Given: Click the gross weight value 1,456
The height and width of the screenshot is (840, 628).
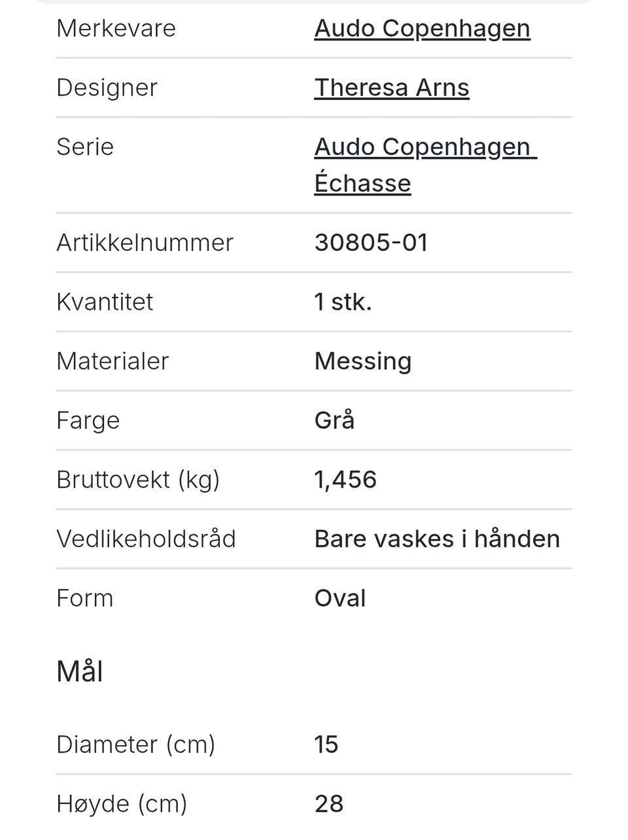Looking at the screenshot, I should 345,480.
